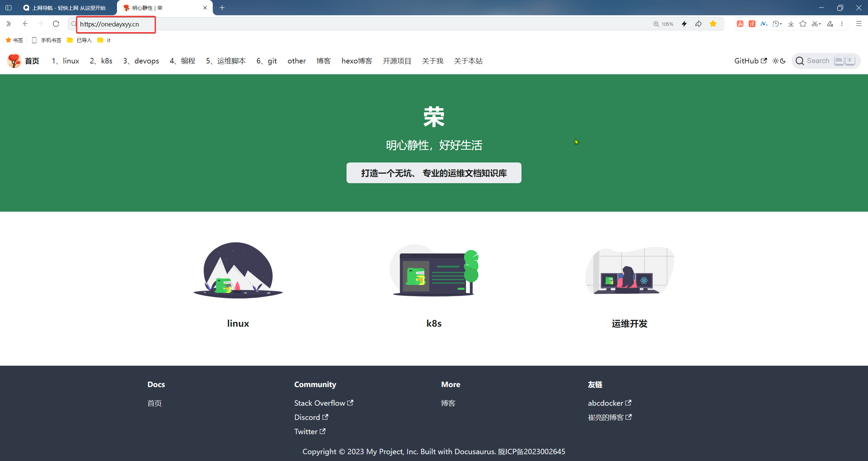868x461 pixels.
Task: Click the red tree site logo
Action: coord(14,61)
